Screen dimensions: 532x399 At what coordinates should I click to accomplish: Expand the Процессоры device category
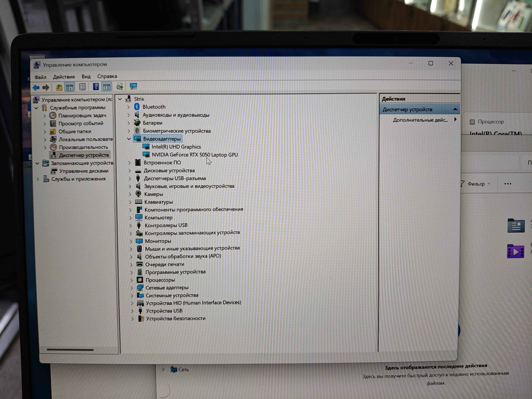click(132, 280)
